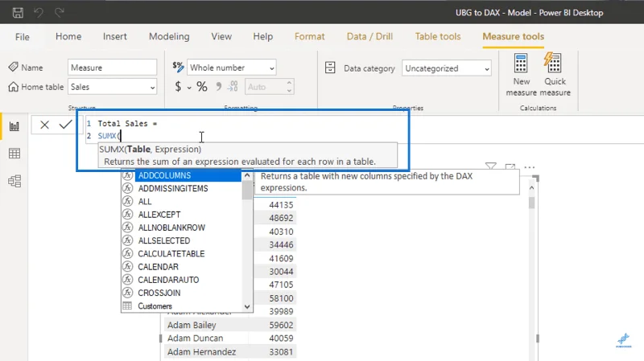Image resolution: width=644 pixels, height=361 pixels.
Task: Switch to the Insert tab
Action: (x=114, y=36)
